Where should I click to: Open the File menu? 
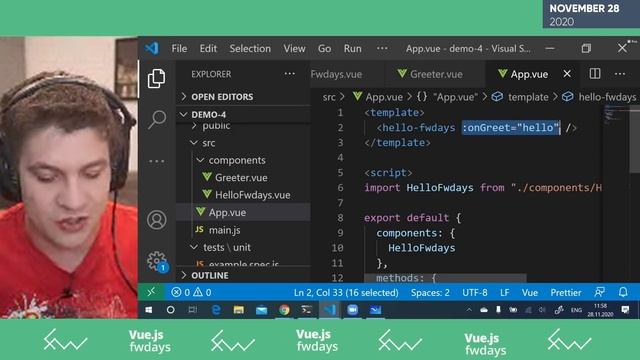coord(179,49)
